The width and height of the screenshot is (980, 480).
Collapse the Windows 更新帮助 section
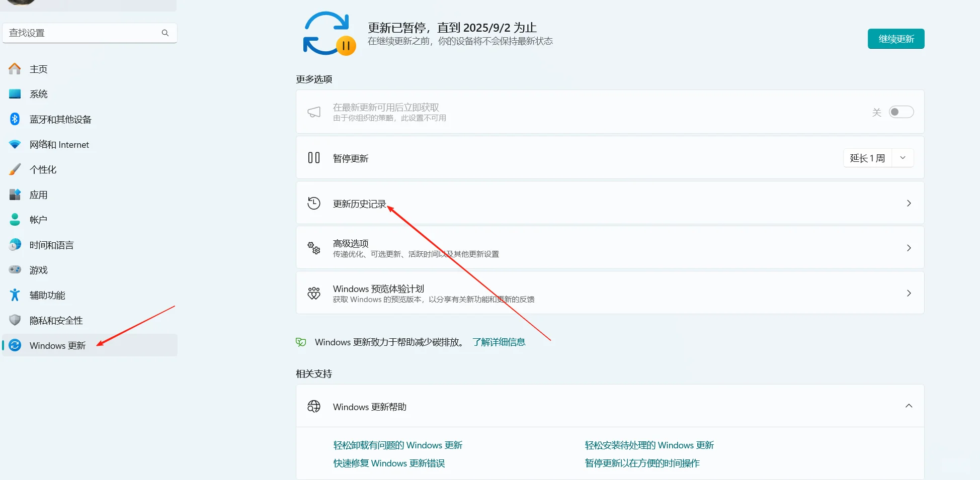pos(909,406)
